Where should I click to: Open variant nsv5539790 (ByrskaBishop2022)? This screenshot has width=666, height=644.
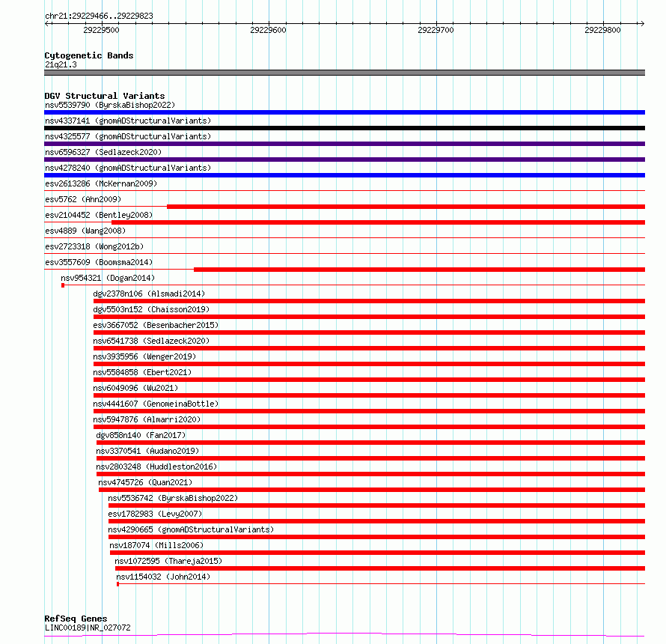point(110,105)
